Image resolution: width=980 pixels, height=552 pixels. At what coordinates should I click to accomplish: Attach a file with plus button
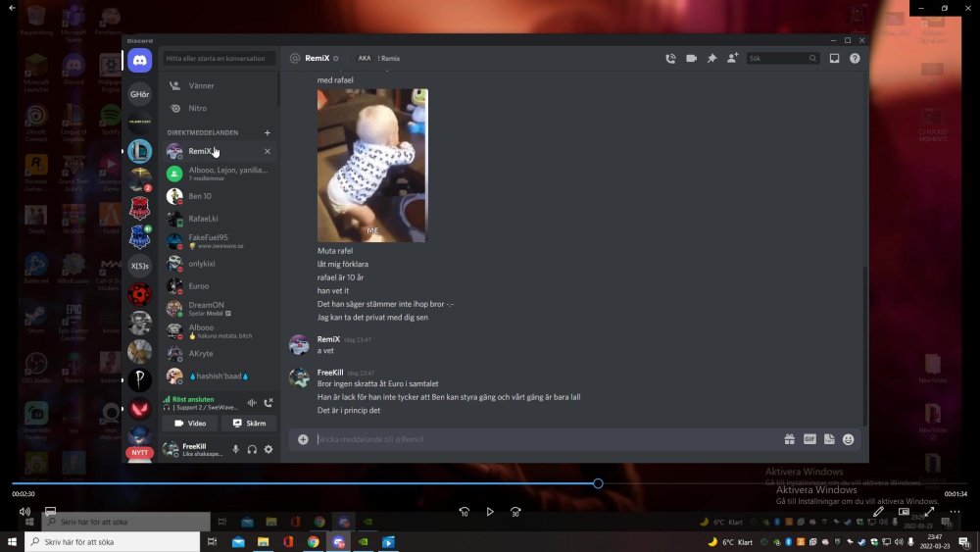(x=303, y=439)
